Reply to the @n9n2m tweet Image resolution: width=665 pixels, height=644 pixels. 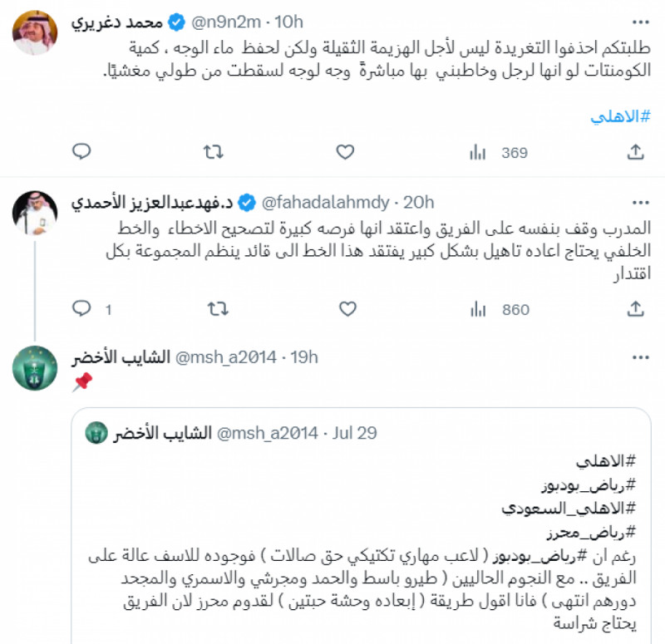tap(81, 151)
